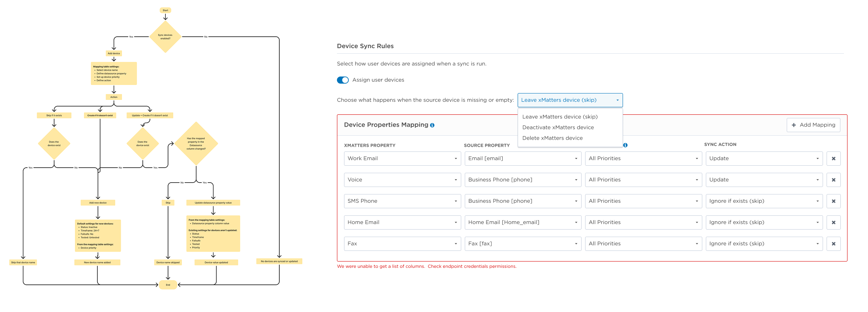Click the Sync devices enabled decision diamond
This screenshot has width=868, height=312.
click(x=165, y=37)
